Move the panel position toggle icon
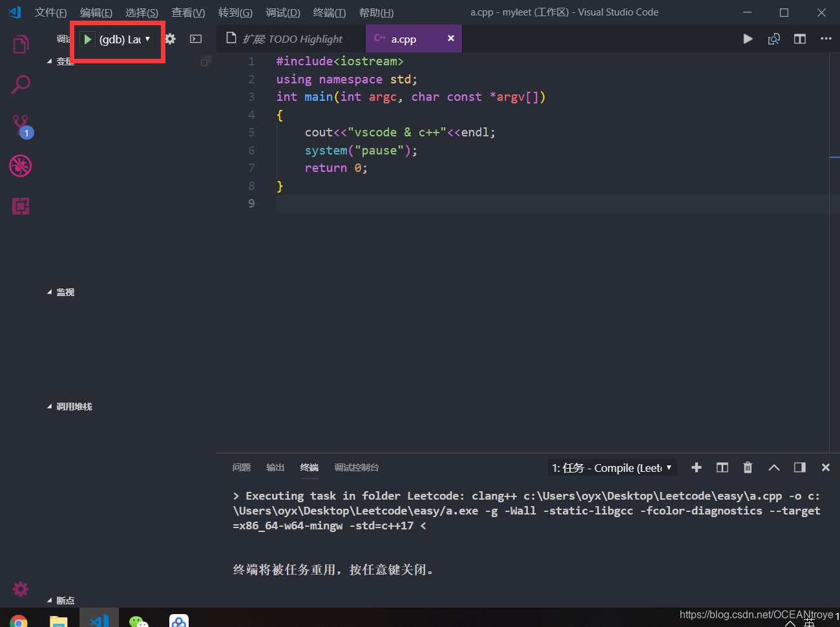Image resolution: width=840 pixels, height=627 pixels. (800, 467)
